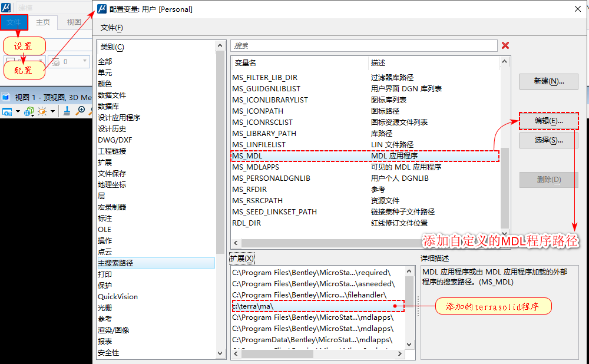Select the 数据文件 category
This screenshot has width=589, height=364.
pyautogui.click(x=112, y=95)
